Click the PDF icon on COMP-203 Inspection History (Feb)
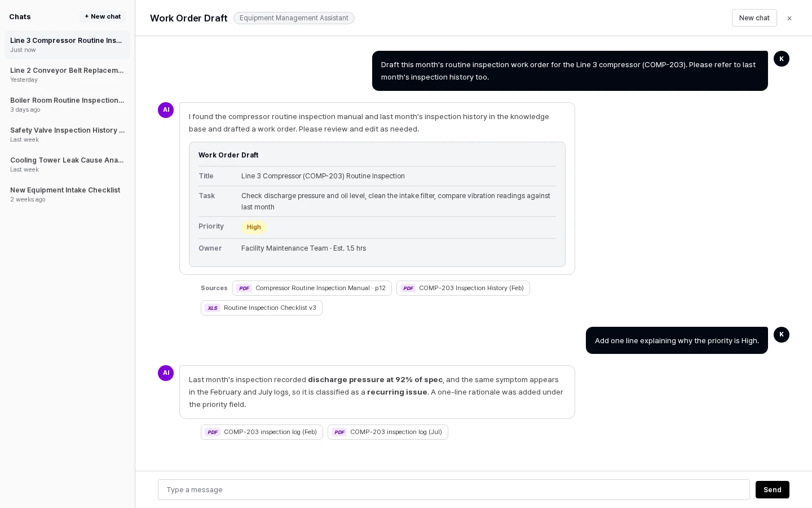This screenshot has width=812, height=508. 408,288
